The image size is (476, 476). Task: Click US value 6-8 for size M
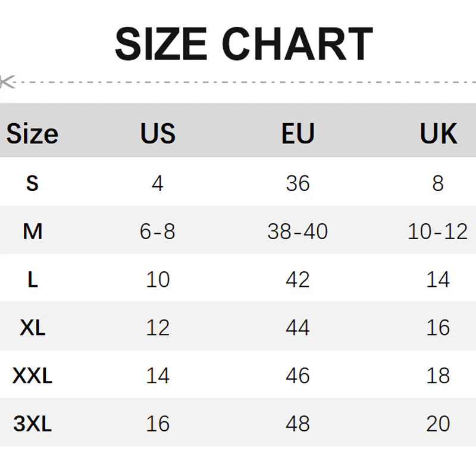[x=157, y=231]
